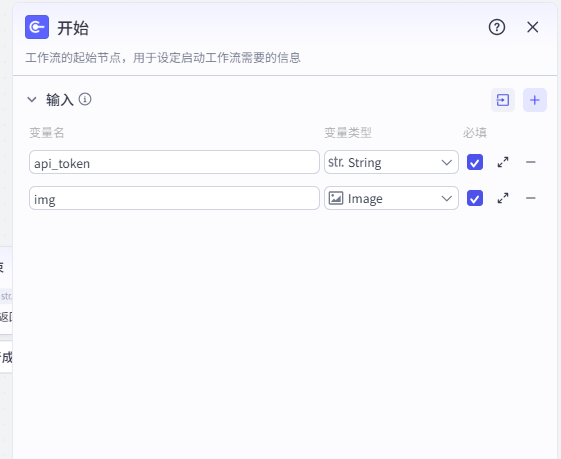Add a new input variable with plus
Screen dimensions: 561x459
pyautogui.click(x=535, y=100)
